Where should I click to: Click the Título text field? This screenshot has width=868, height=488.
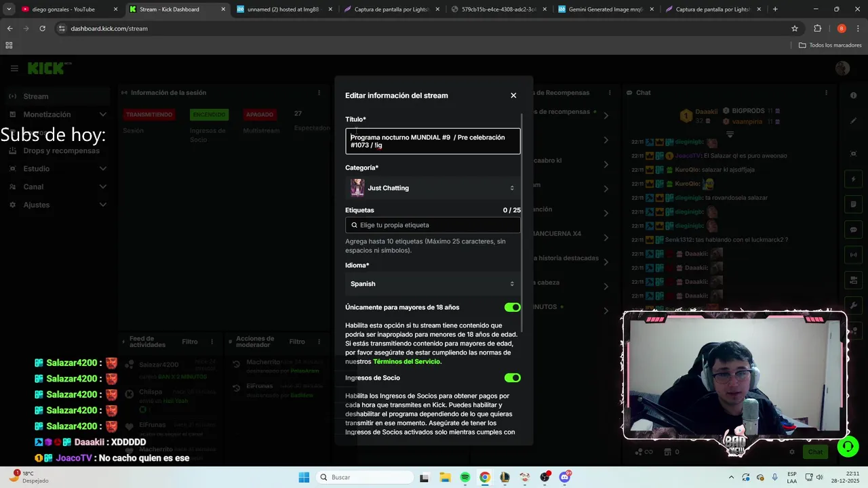(x=433, y=141)
